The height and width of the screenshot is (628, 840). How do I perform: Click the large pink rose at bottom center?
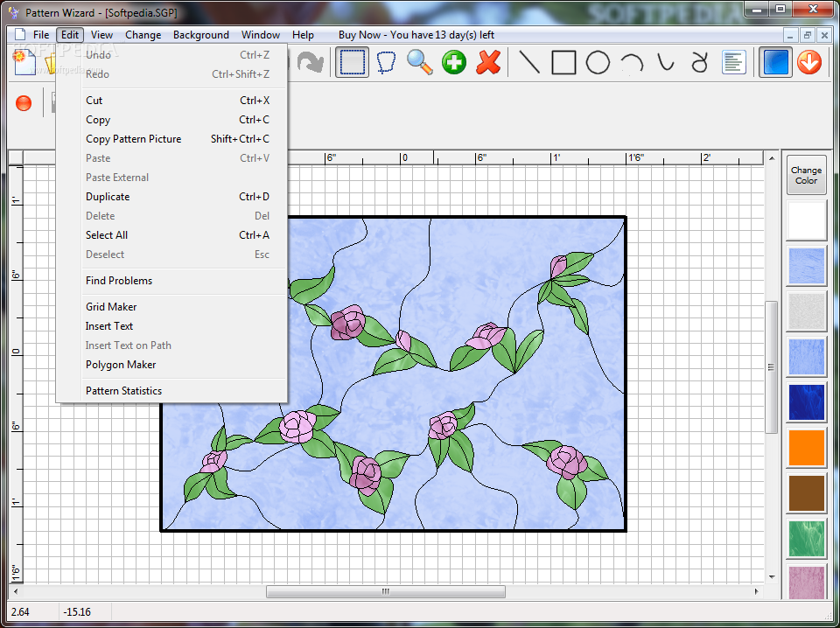[x=366, y=473]
